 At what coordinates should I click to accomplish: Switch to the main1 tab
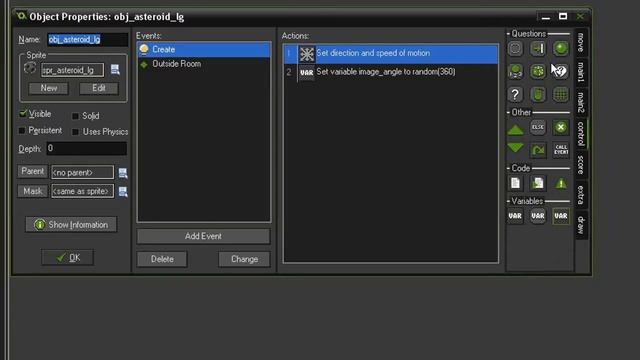click(581, 72)
